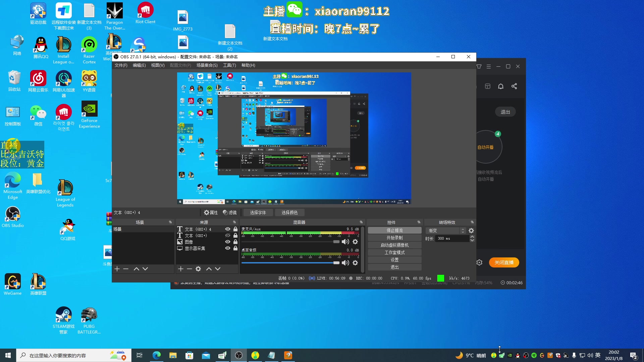Image resolution: width=644 pixels, height=362 pixels.
Task: Show hidden 文本 (GDI+) source via eye
Action: (228, 236)
